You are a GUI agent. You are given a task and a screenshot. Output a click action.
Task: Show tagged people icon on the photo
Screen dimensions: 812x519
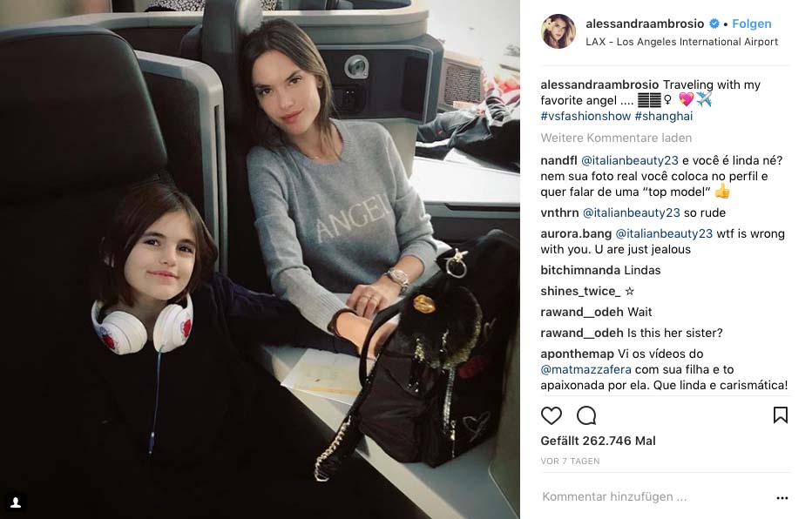point(16,502)
